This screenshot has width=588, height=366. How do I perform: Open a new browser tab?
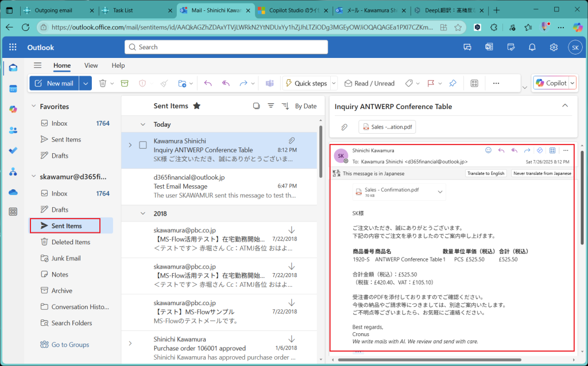[x=497, y=10]
